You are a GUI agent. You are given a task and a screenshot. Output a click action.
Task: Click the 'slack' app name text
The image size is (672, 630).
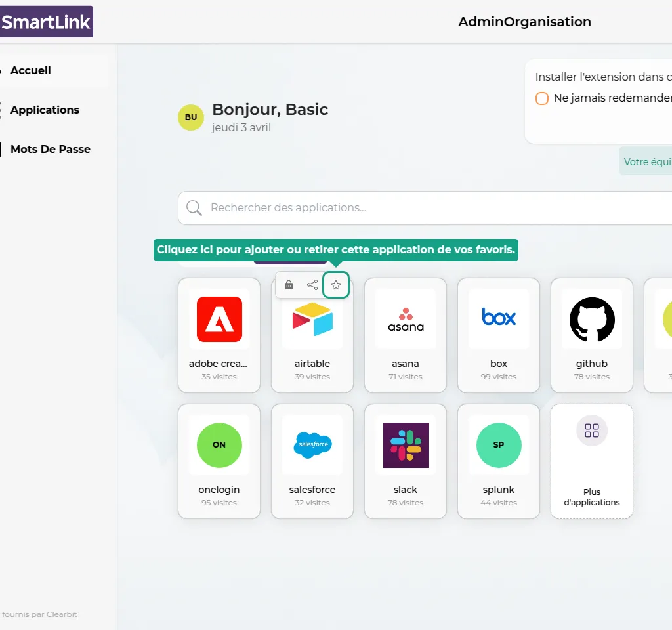[x=406, y=490]
